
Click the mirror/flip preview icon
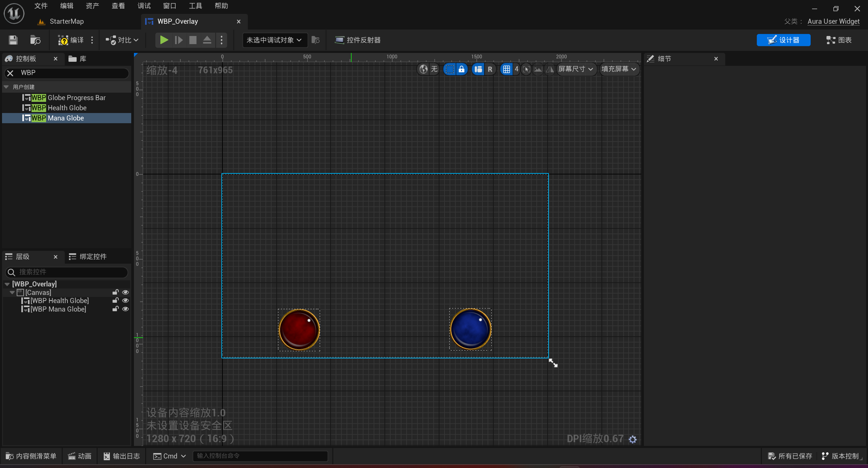550,69
